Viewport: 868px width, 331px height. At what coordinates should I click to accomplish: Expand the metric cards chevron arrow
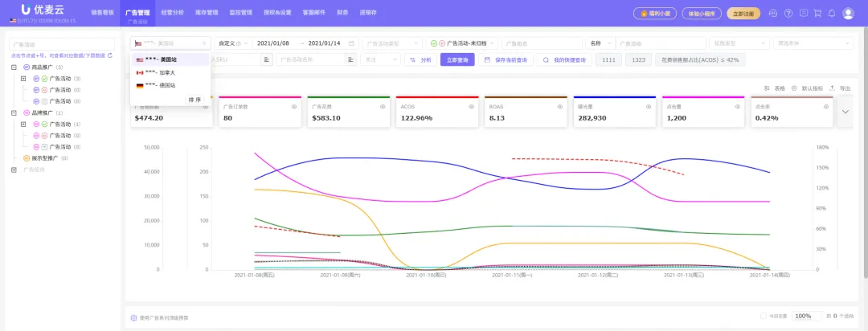(845, 112)
